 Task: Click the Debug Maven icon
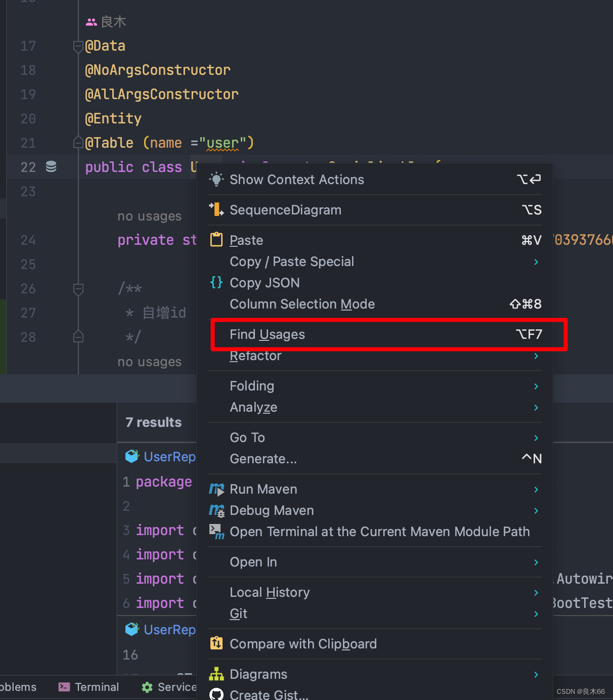(x=216, y=510)
